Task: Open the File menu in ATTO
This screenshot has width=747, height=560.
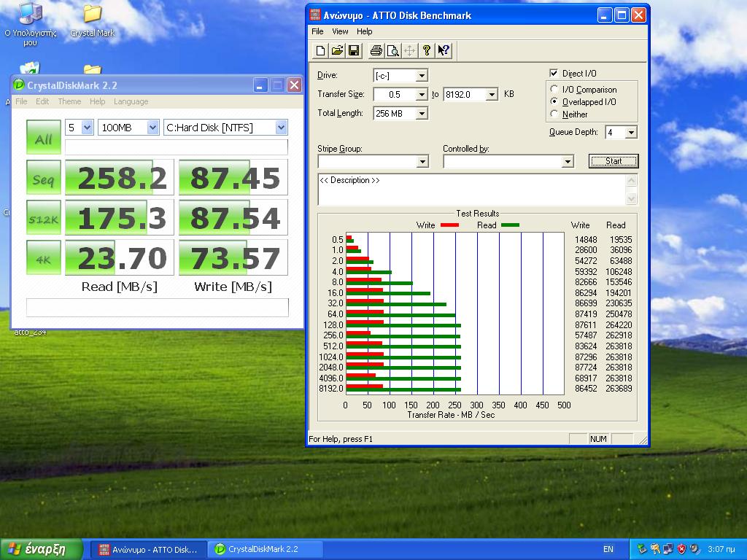Action: (317, 31)
